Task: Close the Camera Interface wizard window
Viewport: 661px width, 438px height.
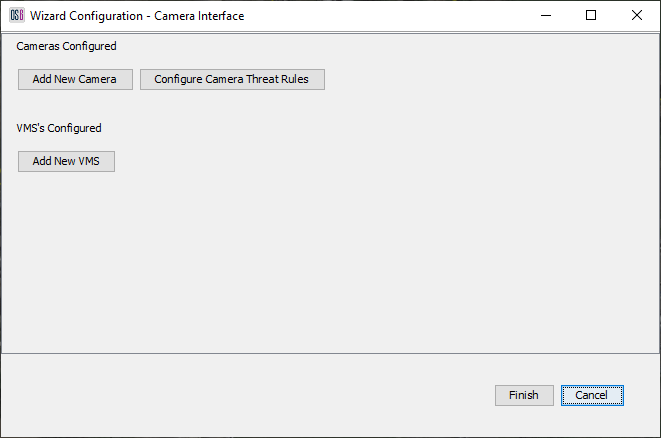Action: click(637, 16)
